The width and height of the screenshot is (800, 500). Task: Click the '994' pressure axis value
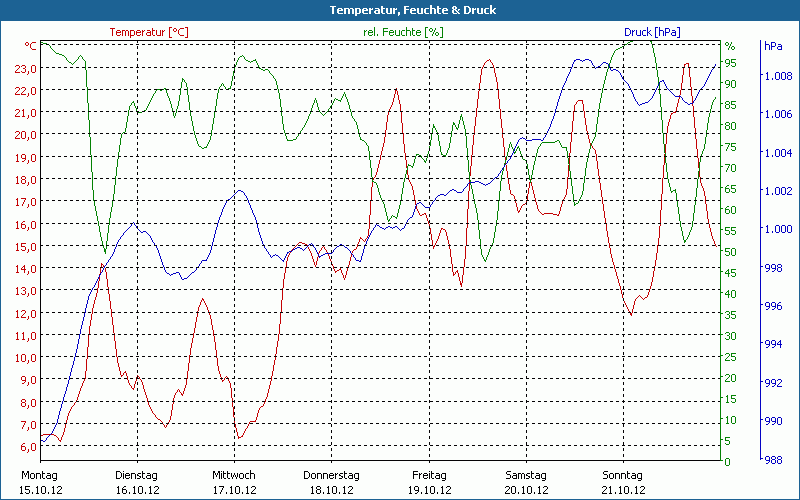click(x=773, y=344)
